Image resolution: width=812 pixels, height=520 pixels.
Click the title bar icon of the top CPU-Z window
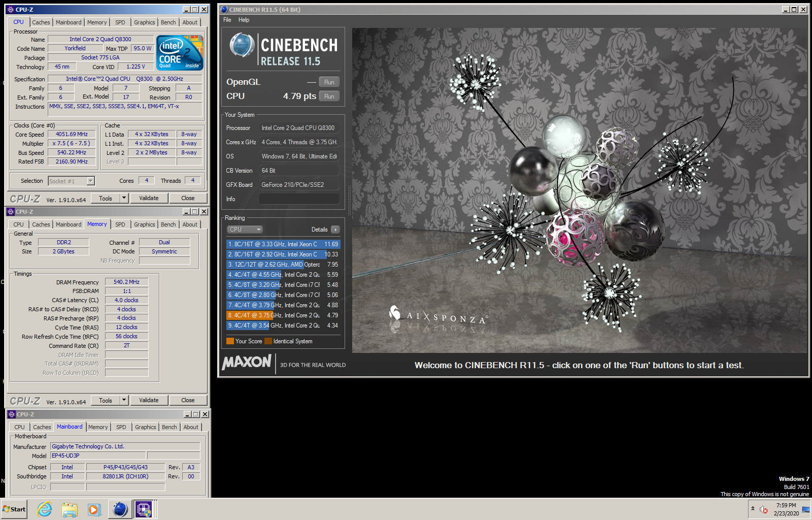(x=10, y=10)
